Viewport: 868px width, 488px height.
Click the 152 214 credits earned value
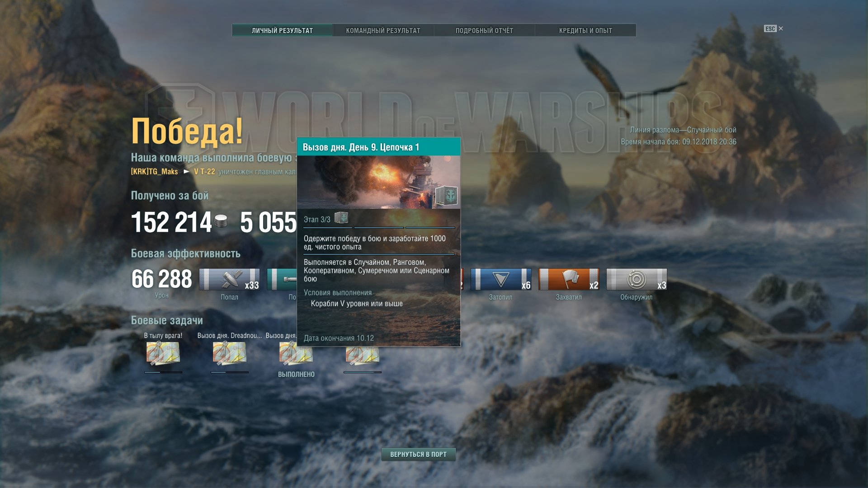tap(171, 222)
